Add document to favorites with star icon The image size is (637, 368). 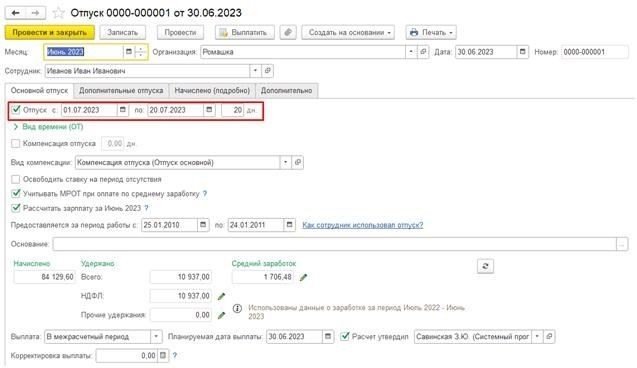click(x=58, y=13)
